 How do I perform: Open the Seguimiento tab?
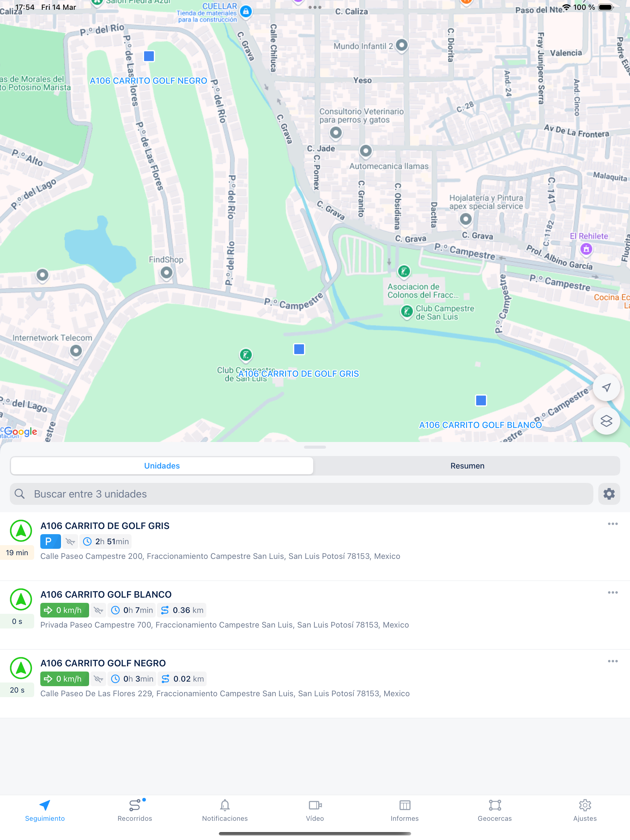(x=45, y=810)
